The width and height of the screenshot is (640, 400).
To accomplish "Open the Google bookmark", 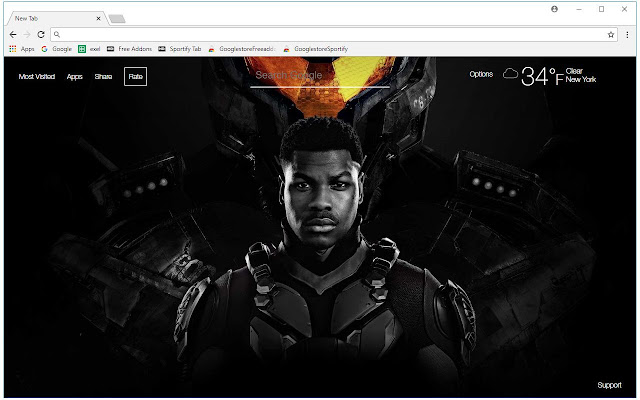I will pyautogui.click(x=57, y=49).
